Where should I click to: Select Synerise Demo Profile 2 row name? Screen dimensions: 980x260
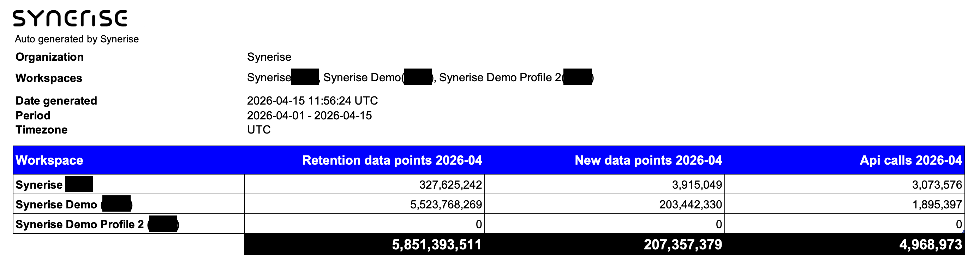[80, 224]
